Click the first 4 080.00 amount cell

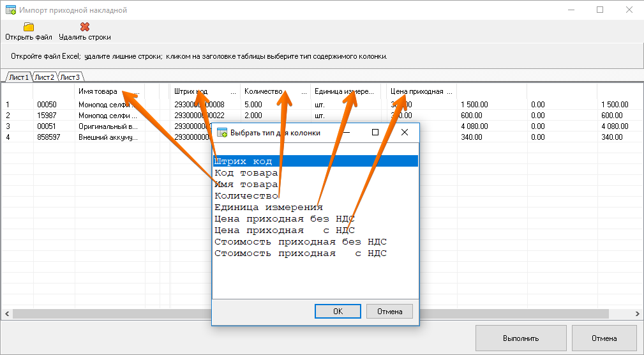click(491, 126)
